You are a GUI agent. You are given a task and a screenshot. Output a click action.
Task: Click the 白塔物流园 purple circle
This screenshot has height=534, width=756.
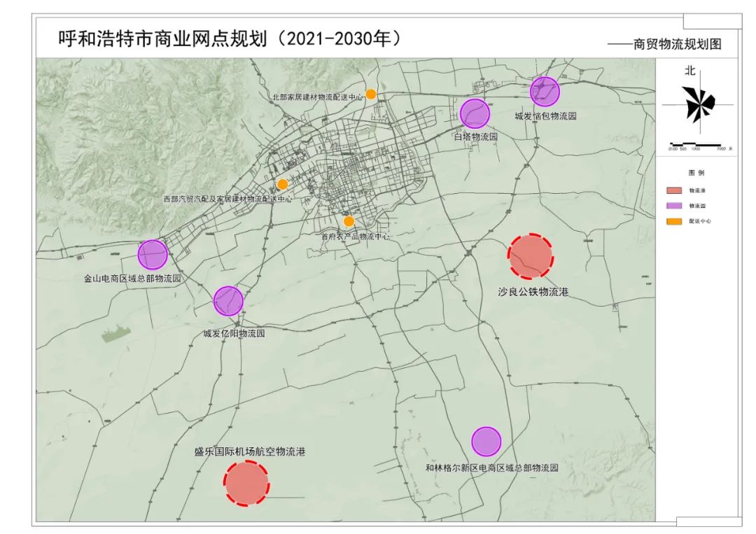pos(475,113)
